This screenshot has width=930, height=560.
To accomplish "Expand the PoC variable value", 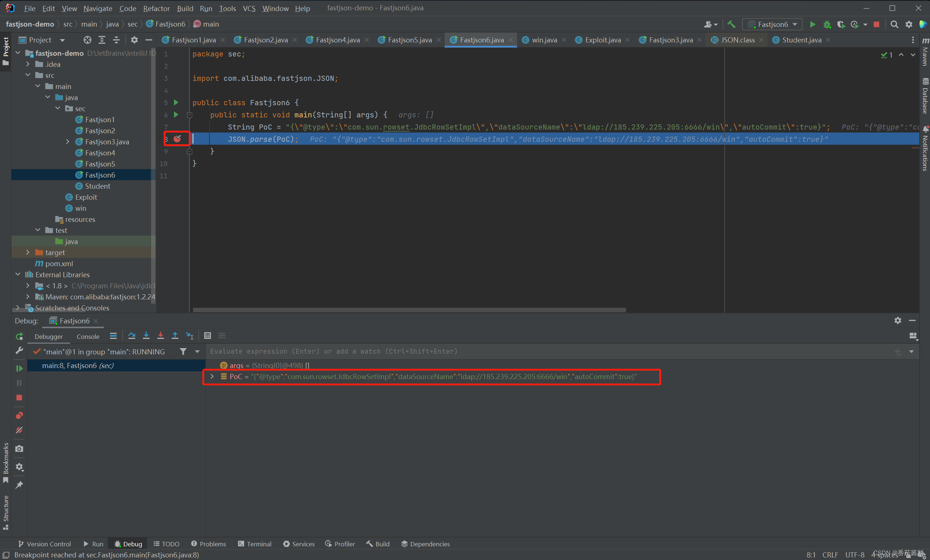I will pyautogui.click(x=212, y=376).
